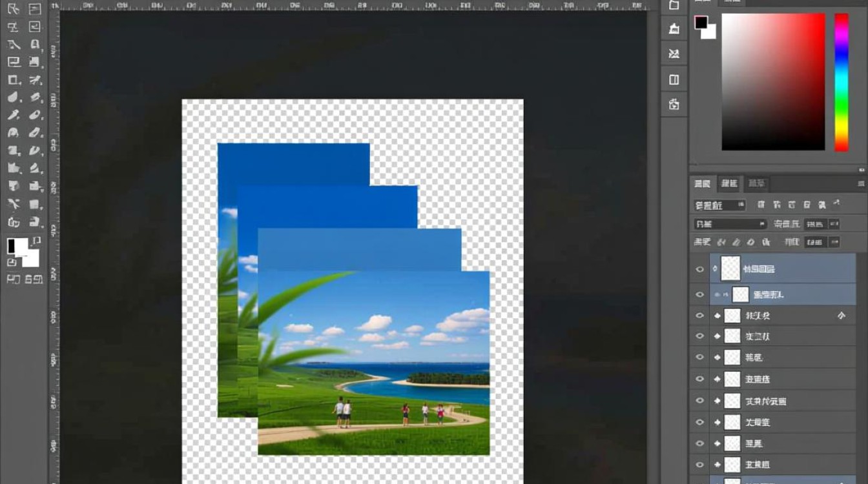Choose the third-row right toolbox tool

pyautogui.click(x=35, y=45)
